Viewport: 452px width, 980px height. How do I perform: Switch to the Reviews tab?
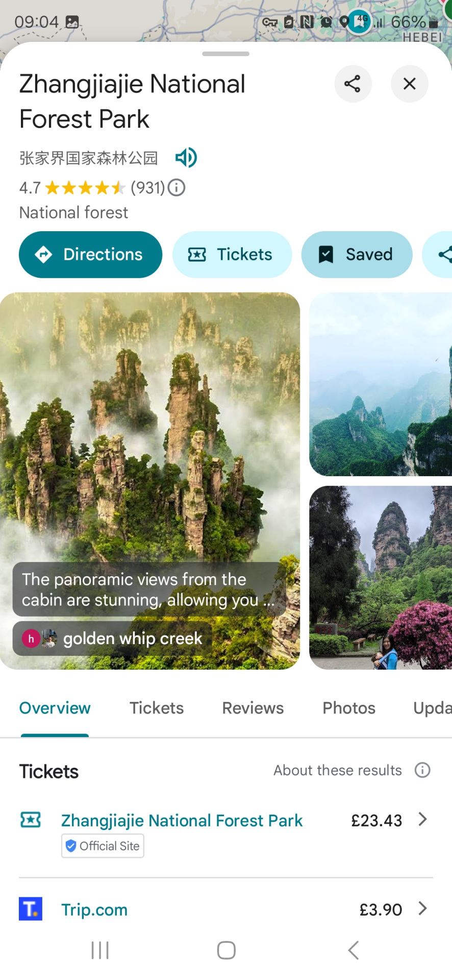click(x=253, y=708)
